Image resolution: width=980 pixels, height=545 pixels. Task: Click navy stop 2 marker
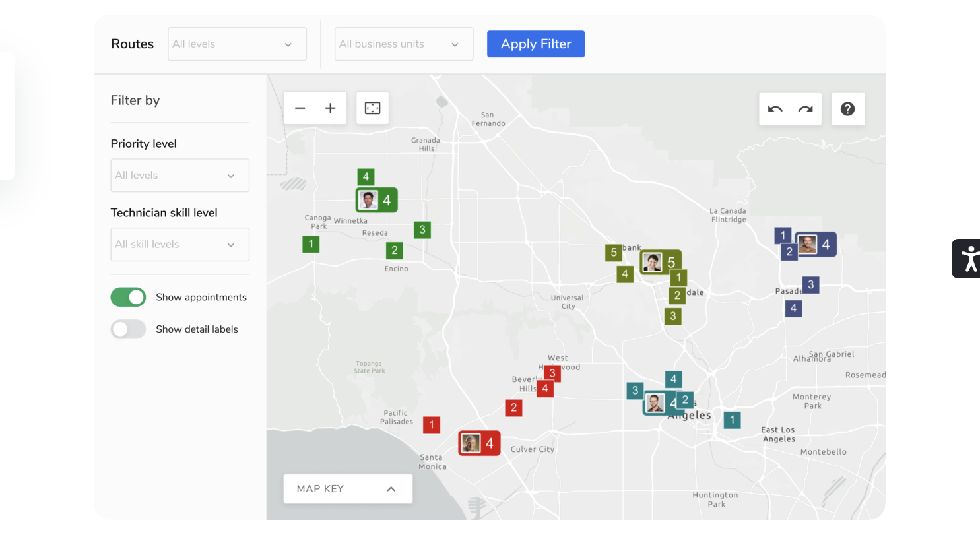[x=789, y=252]
